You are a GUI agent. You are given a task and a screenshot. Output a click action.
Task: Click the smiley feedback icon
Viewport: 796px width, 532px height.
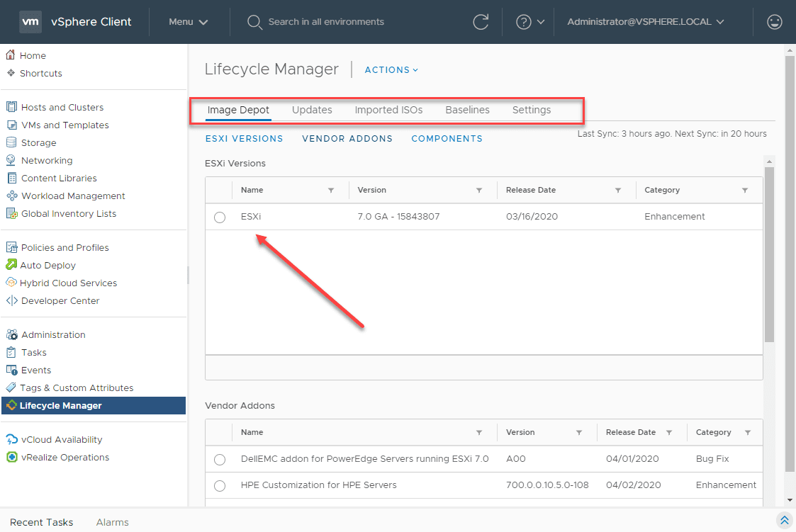tap(774, 22)
